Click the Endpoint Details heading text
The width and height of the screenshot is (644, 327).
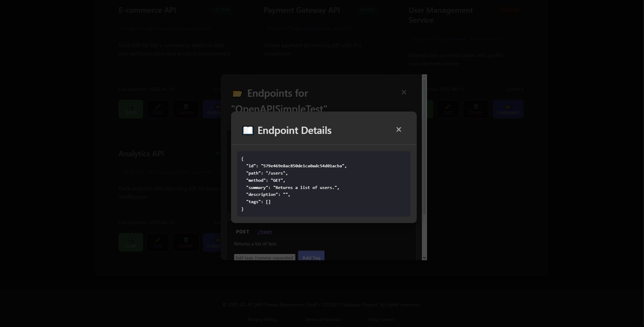pyautogui.click(x=294, y=130)
